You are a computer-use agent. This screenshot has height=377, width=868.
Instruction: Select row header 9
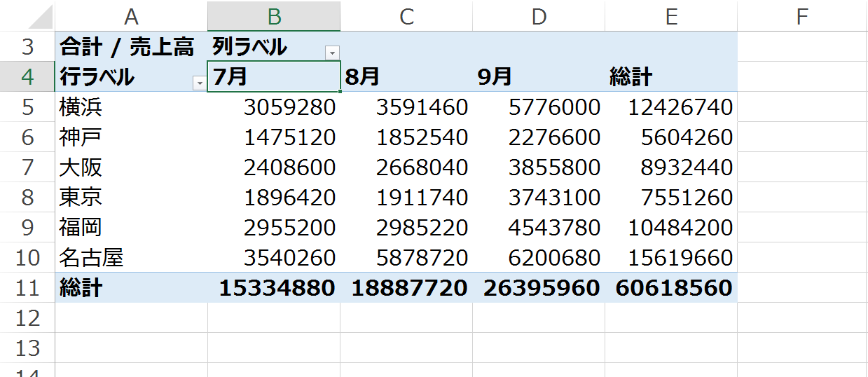pos(27,228)
